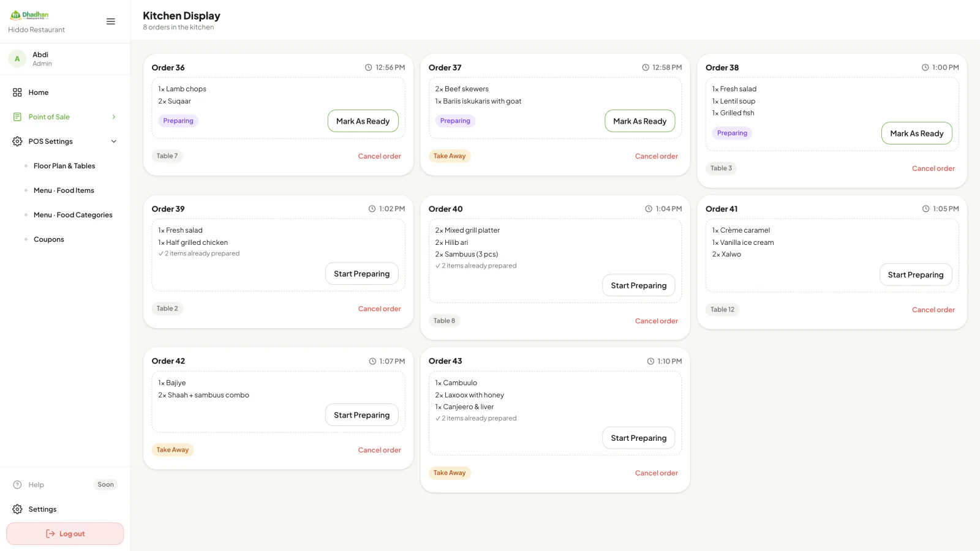Click '2x Mixed grill platter' item
The height and width of the screenshot is (551, 980).
click(467, 230)
